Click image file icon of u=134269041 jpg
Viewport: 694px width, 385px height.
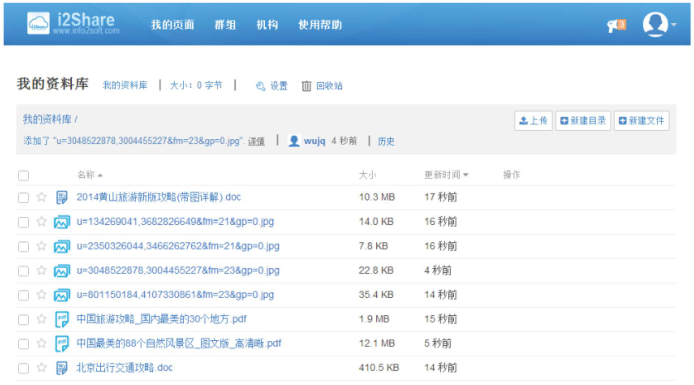click(62, 222)
